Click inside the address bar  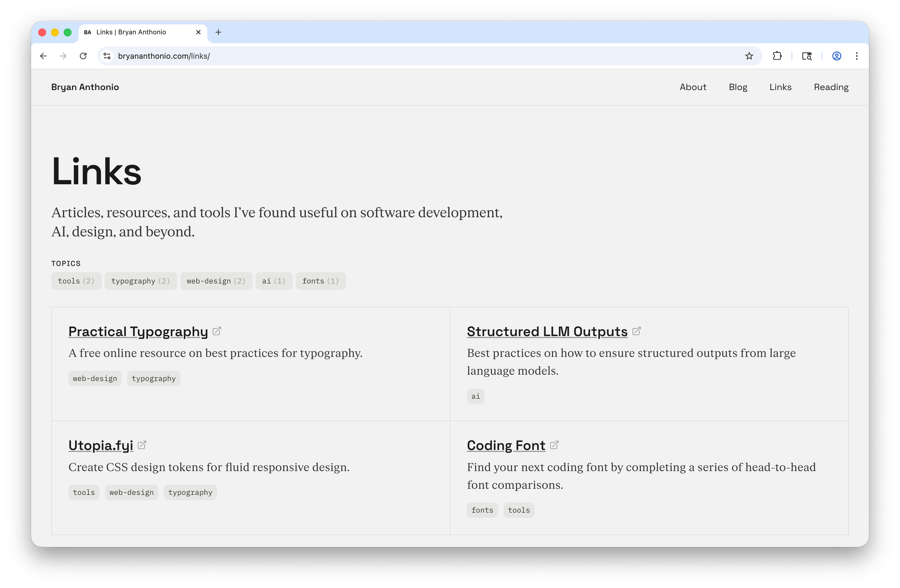coord(265,56)
